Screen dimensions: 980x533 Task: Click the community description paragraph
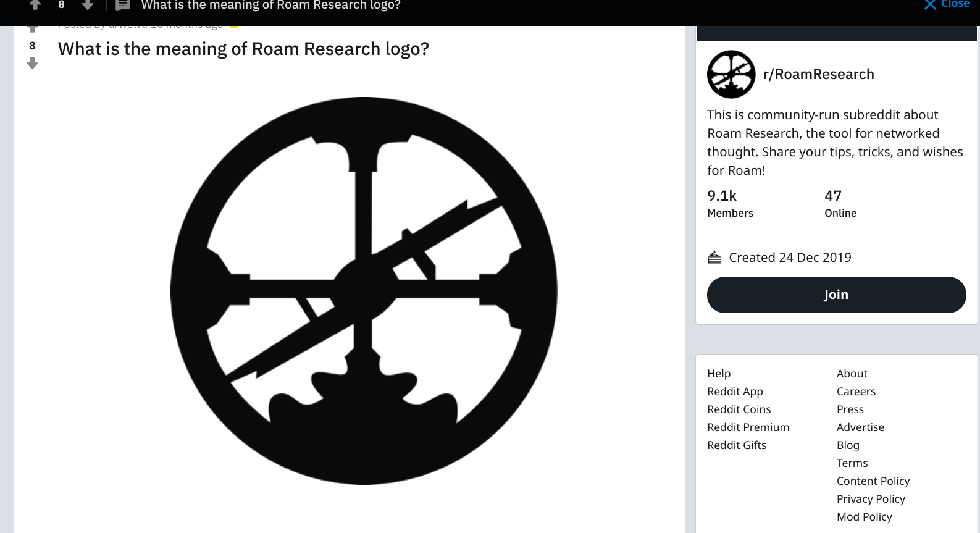coord(835,143)
